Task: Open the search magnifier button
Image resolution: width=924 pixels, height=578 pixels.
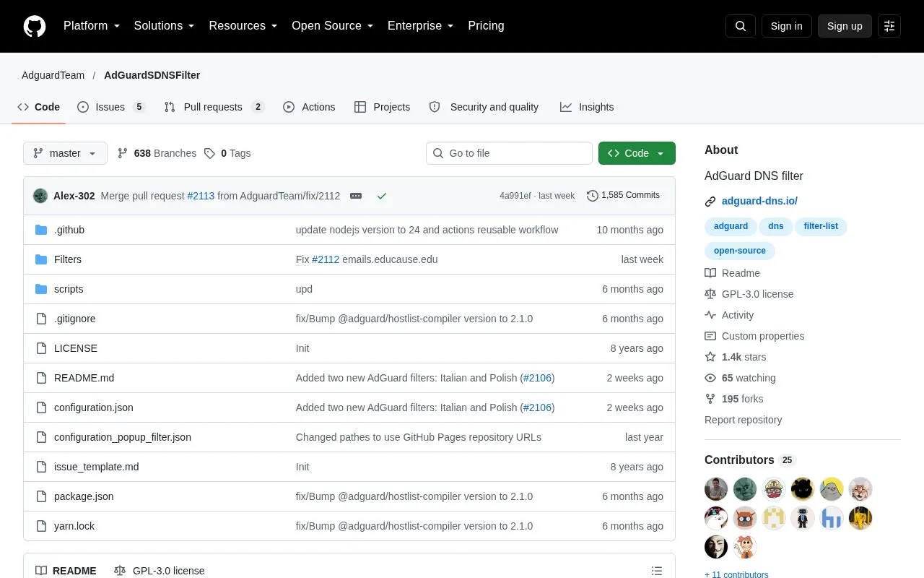Action: pyautogui.click(x=741, y=26)
